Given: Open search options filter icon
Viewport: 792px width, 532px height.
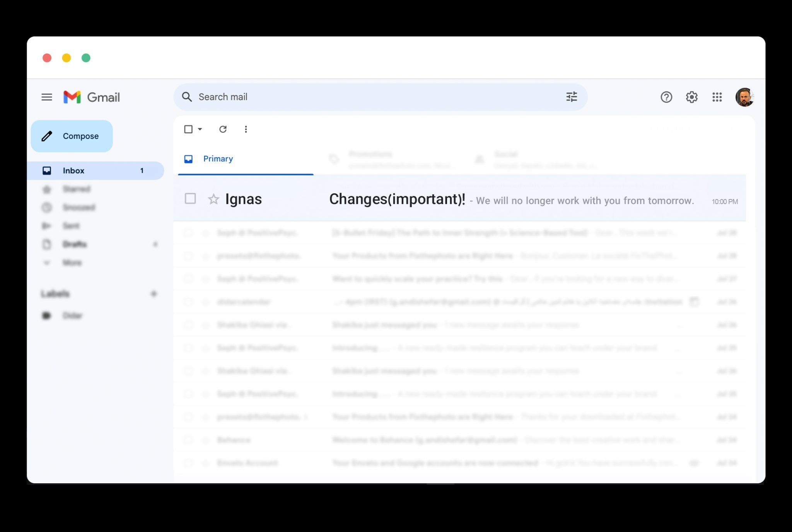Looking at the screenshot, I should coord(572,97).
